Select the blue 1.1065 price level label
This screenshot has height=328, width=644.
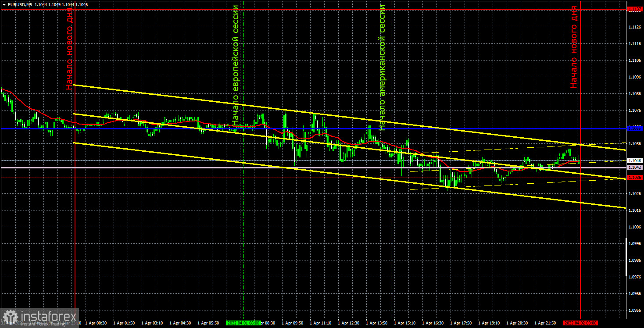click(634, 128)
